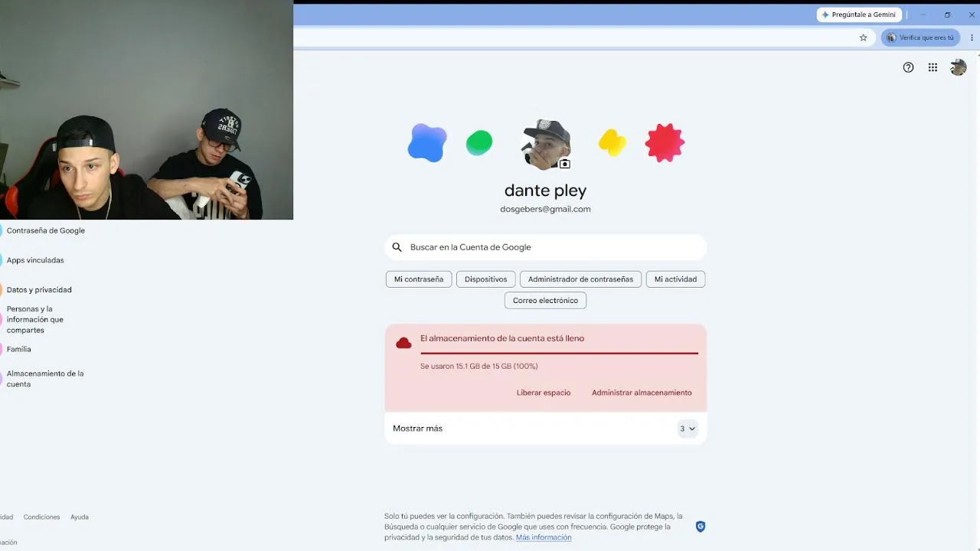The width and height of the screenshot is (980, 551).
Task: Open Chrome's three-dot menu
Action: click(x=972, y=37)
